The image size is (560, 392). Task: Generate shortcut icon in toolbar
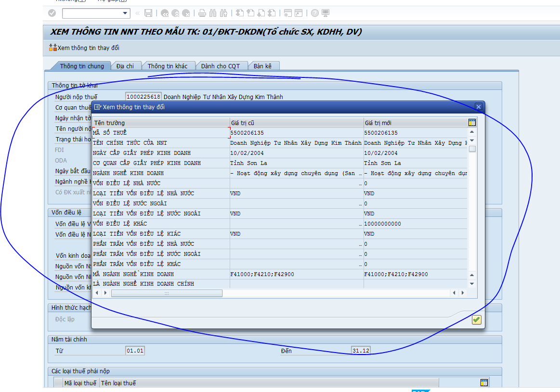pyautogui.click(x=299, y=13)
